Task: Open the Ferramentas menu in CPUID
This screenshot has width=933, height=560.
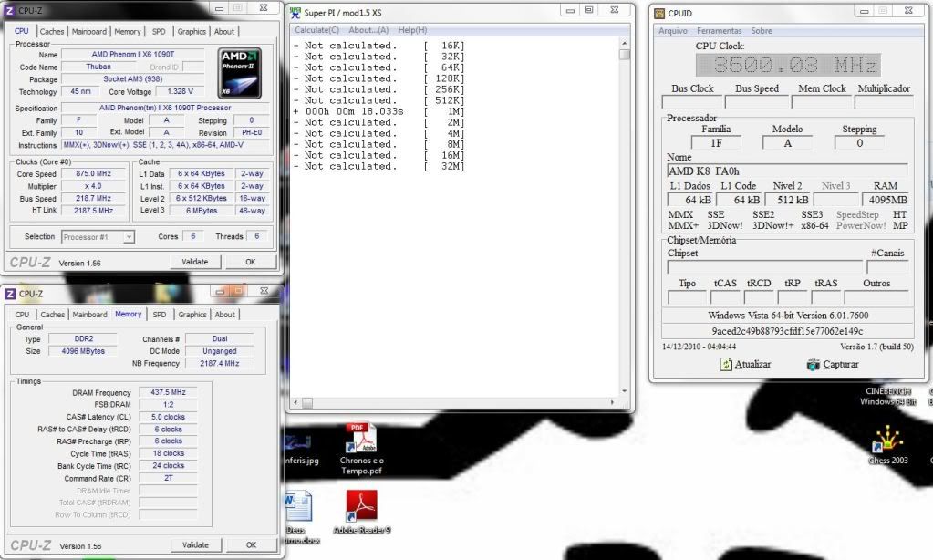Action: point(720,31)
